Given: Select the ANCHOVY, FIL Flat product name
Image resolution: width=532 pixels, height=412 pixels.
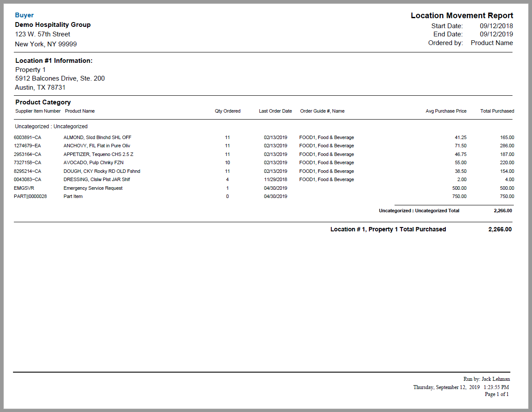Looking at the screenshot, I should (x=97, y=146).
